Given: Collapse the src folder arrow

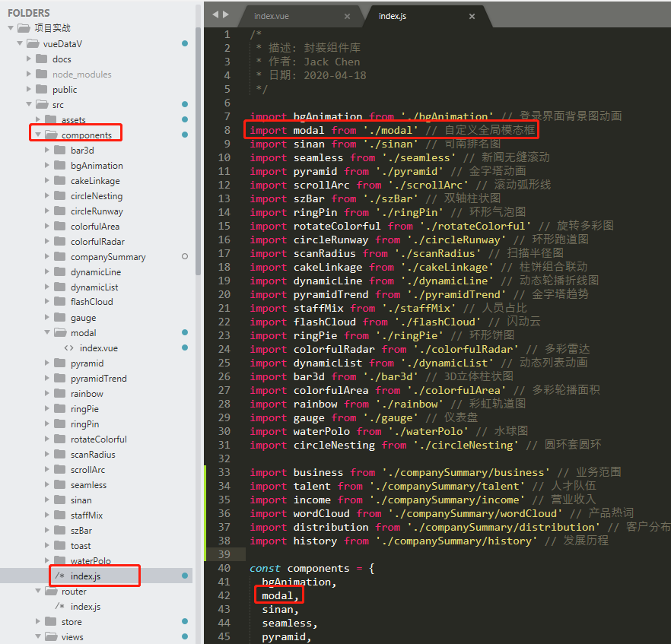Looking at the screenshot, I should pyautogui.click(x=29, y=104).
